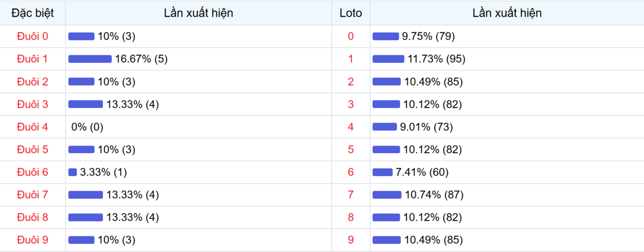Screen dimensions: 644x252
Task: Click the 13.33% bar for Đuôi 8
Action: pyautogui.click(x=85, y=217)
